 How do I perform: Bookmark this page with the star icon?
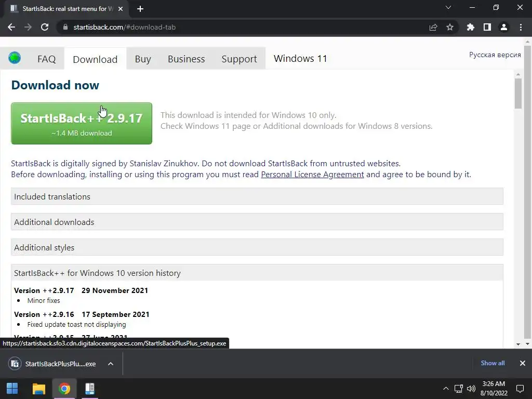pyautogui.click(x=450, y=27)
